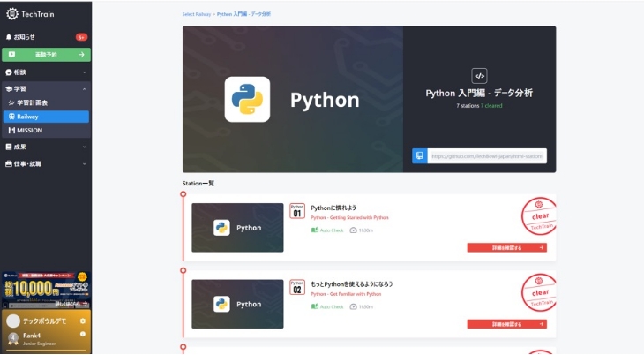
Task: Open the 相談 sidebar section
Action: 46,72
